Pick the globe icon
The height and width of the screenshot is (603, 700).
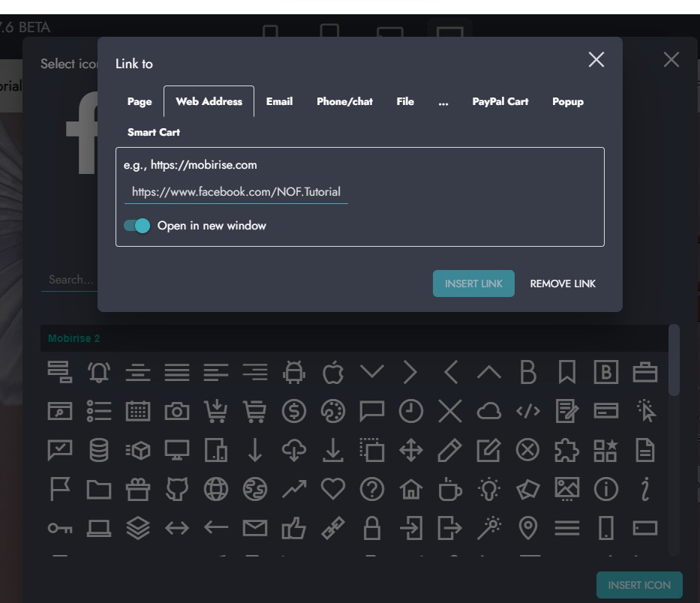coord(215,489)
